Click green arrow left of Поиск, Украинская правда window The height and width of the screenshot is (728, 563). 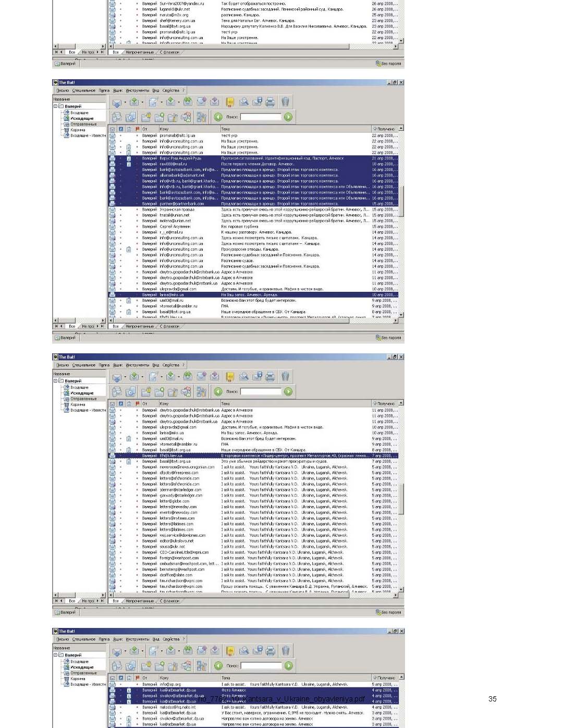[218, 117]
